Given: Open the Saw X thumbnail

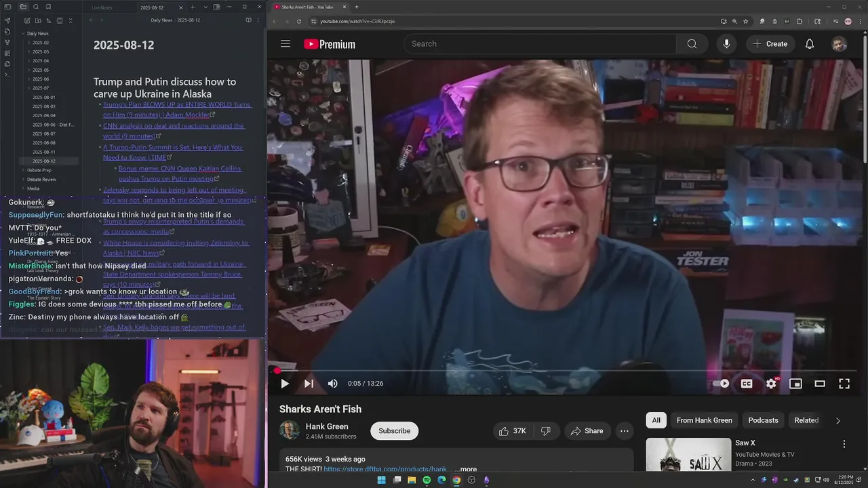Looking at the screenshot, I should [688, 455].
